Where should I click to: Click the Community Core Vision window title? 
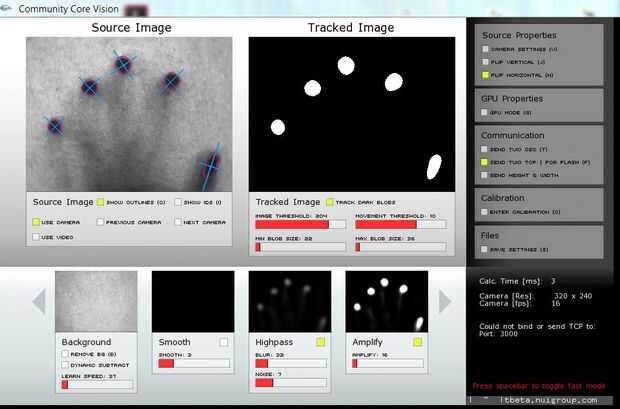point(68,9)
